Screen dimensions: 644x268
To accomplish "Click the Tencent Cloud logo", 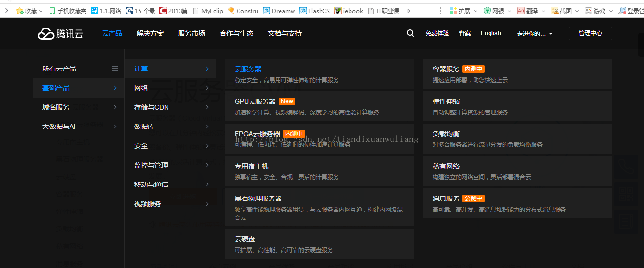I will [x=60, y=33].
